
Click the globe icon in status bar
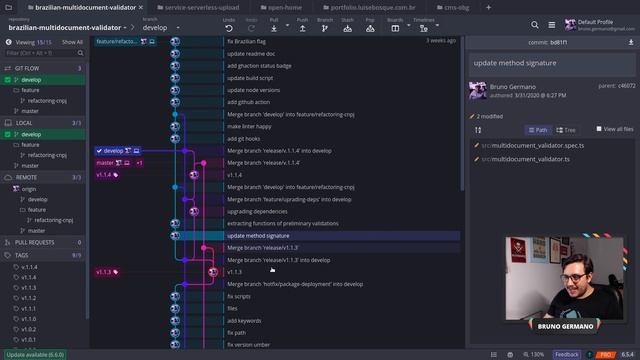[510, 355]
